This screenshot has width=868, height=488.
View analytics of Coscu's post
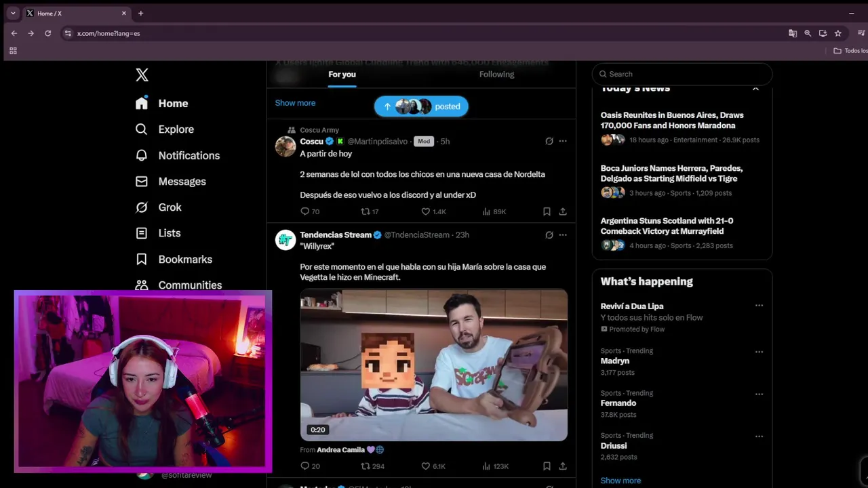[494, 211]
